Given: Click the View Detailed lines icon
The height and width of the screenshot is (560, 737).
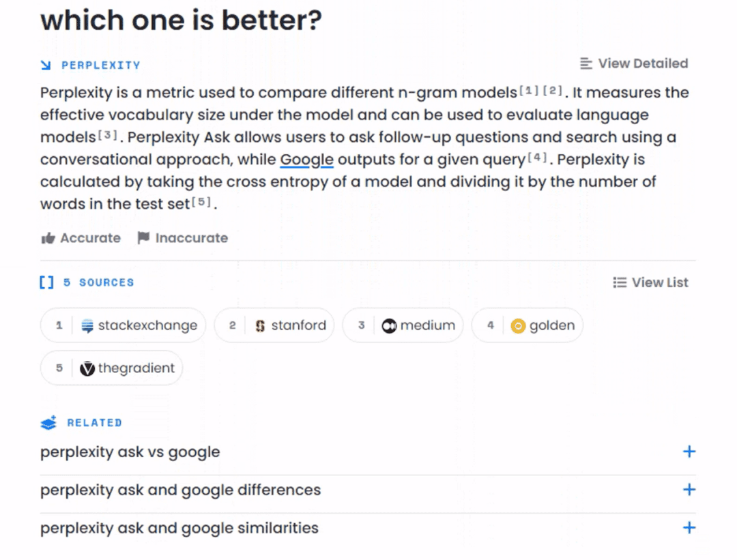Looking at the screenshot, I should [585, 63].
